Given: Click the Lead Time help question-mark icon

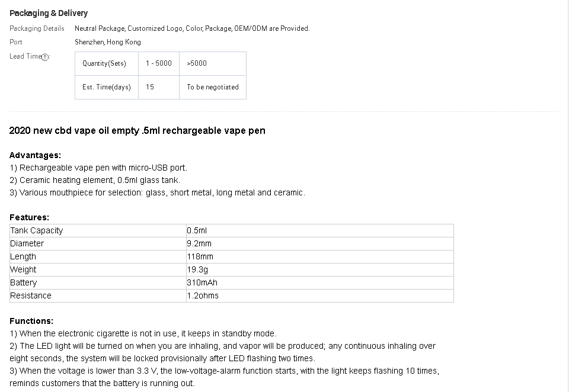Looking at the screenshot, I should (45, 57).
